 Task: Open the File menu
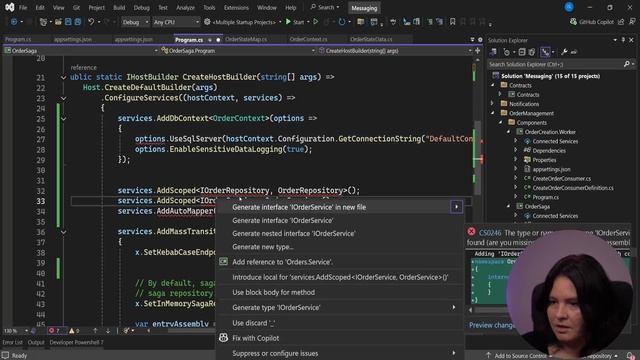click(23, 7)
